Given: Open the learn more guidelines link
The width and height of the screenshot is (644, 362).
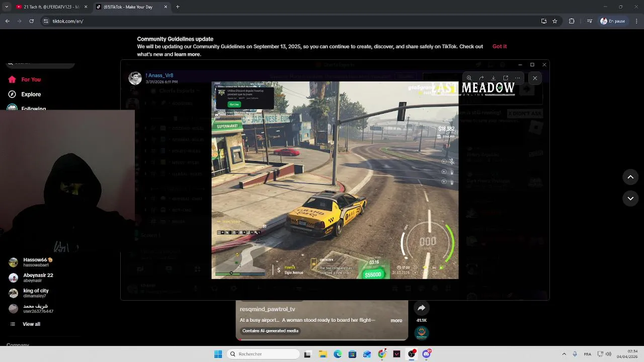Looking at the screenshot, I should [187, 54].
